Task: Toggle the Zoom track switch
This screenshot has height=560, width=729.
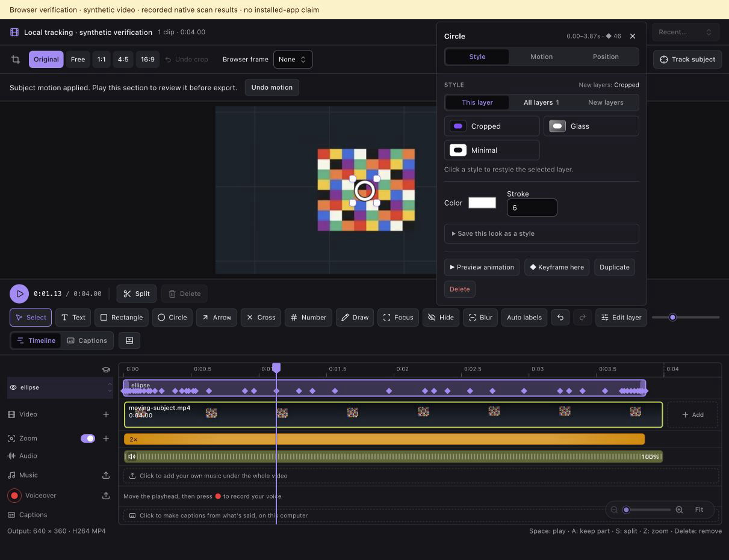Action: pos(88,438)
